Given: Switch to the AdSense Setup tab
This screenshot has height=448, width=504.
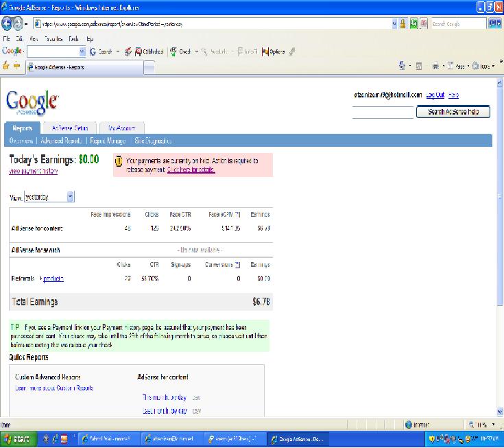Looking at the screenshot, I should coord(70,128).
